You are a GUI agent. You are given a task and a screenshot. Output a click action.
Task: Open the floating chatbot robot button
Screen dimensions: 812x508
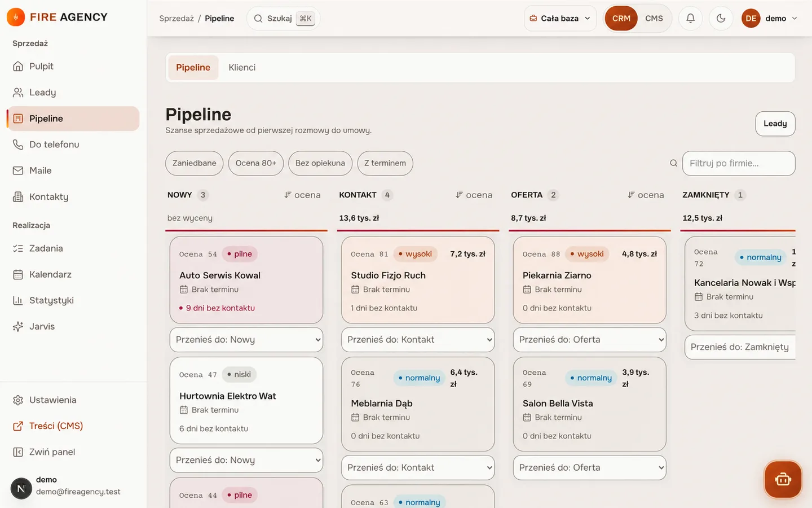pyautogui.click(x=783, y=480)
